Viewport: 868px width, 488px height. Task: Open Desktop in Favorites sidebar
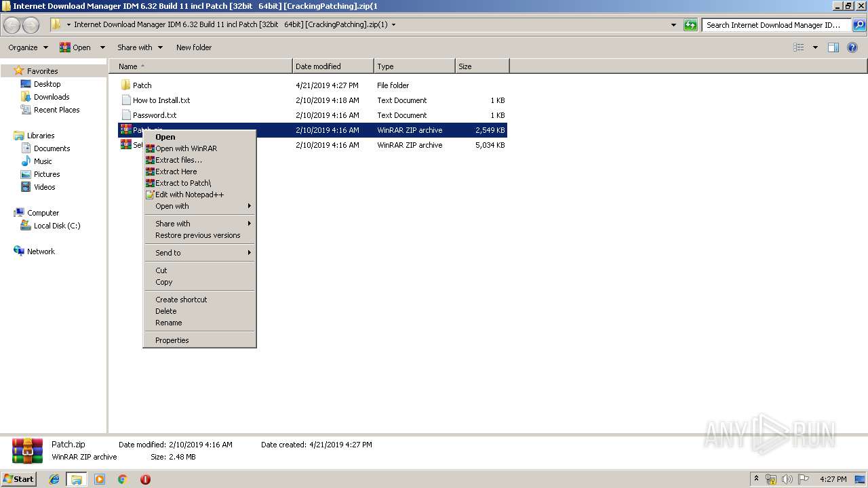click(47, 84)
